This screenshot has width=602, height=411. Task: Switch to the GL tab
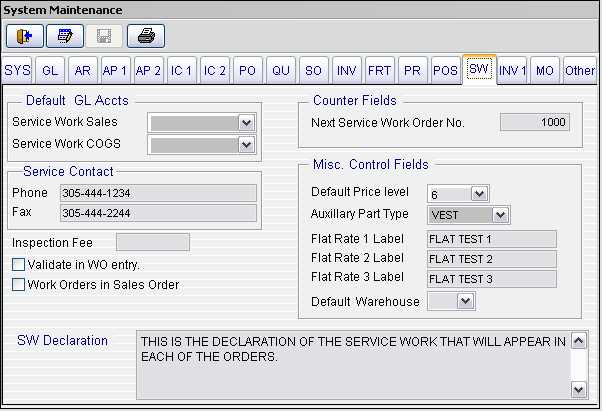(50, 71)
